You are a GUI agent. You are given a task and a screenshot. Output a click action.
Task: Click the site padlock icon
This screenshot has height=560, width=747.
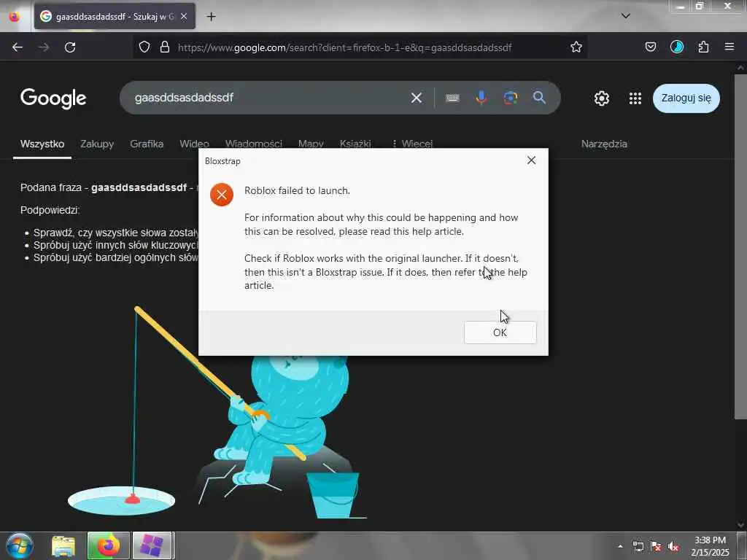click(165, 47)
